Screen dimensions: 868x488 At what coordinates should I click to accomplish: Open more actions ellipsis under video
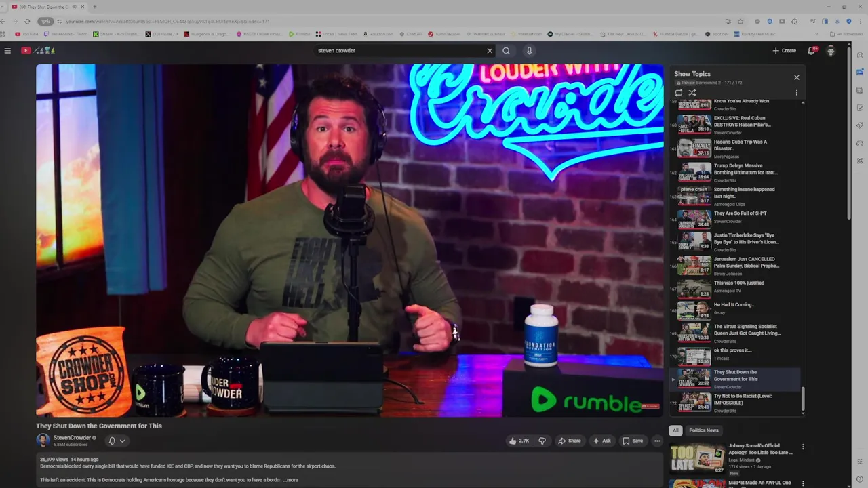pyautogui.click(x=656, y=441)
